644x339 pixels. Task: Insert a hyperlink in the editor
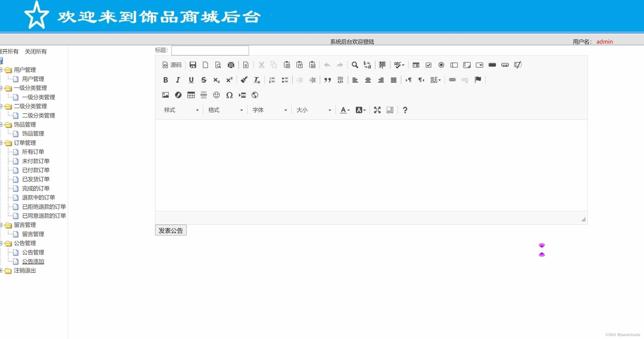click(452, 80)
